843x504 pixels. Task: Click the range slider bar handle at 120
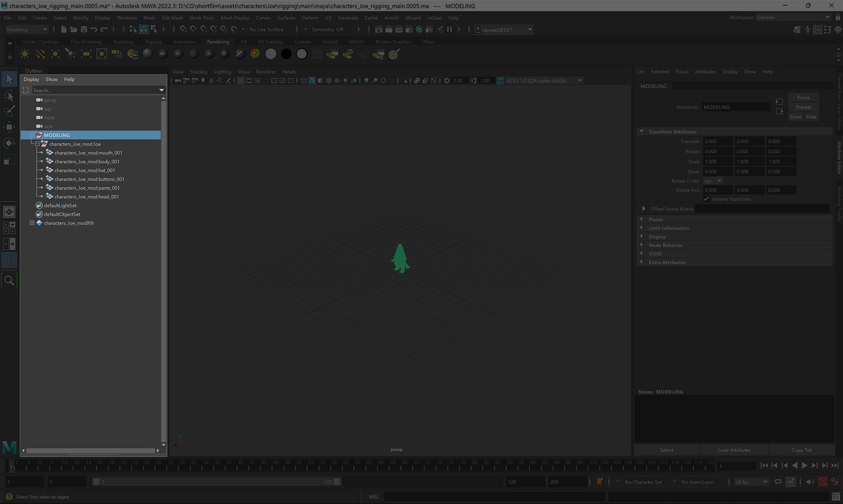coord(336,482)
